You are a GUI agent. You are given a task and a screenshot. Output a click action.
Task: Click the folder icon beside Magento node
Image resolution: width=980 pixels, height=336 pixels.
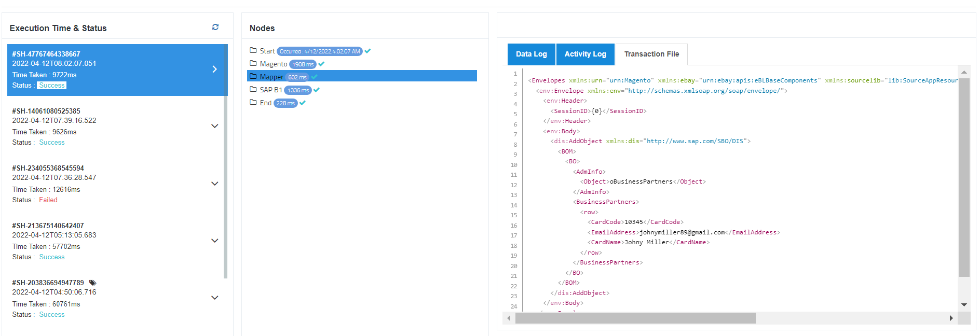(x=253, y=63)
